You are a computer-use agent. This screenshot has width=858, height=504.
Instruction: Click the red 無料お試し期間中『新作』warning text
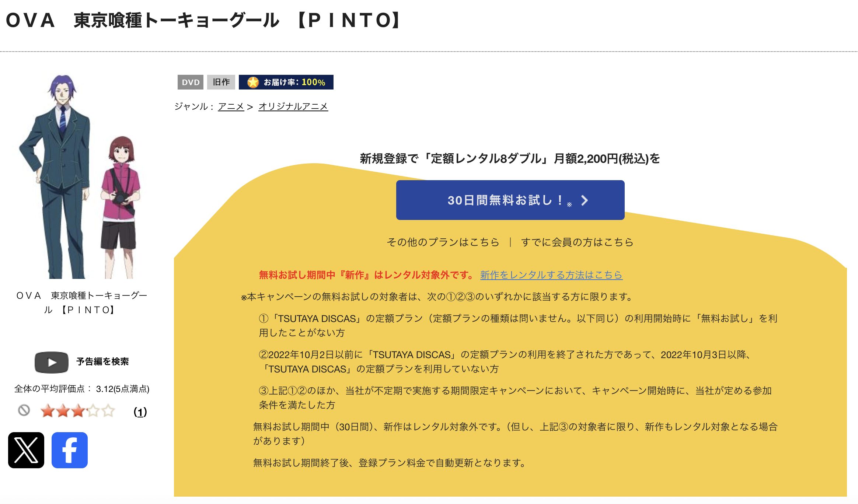[367, 275]
